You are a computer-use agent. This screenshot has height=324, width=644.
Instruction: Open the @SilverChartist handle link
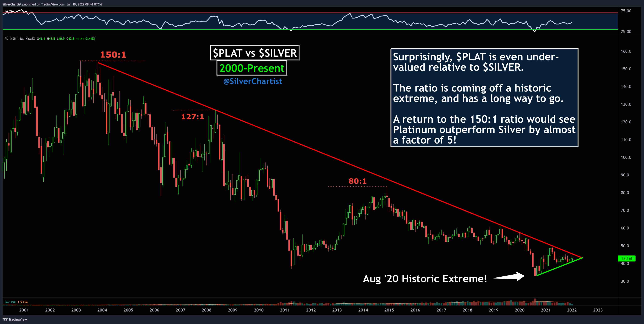pyautogui.click(x=253, y=81)
